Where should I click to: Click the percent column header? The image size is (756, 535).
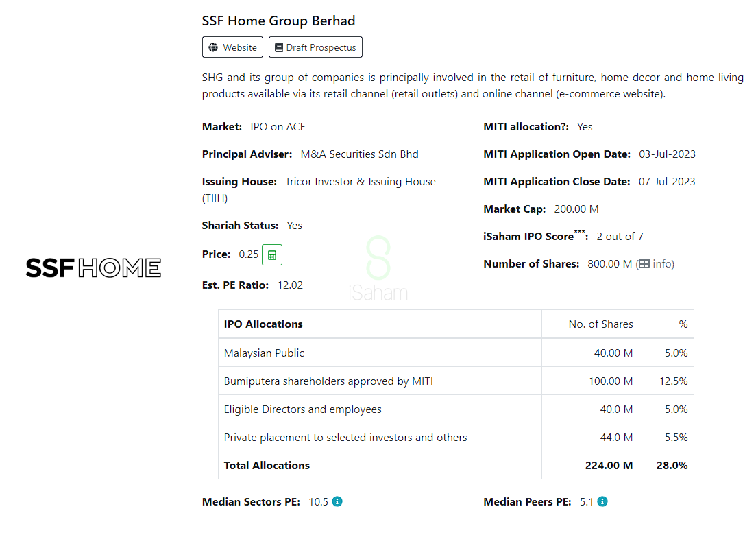[683, 324]
